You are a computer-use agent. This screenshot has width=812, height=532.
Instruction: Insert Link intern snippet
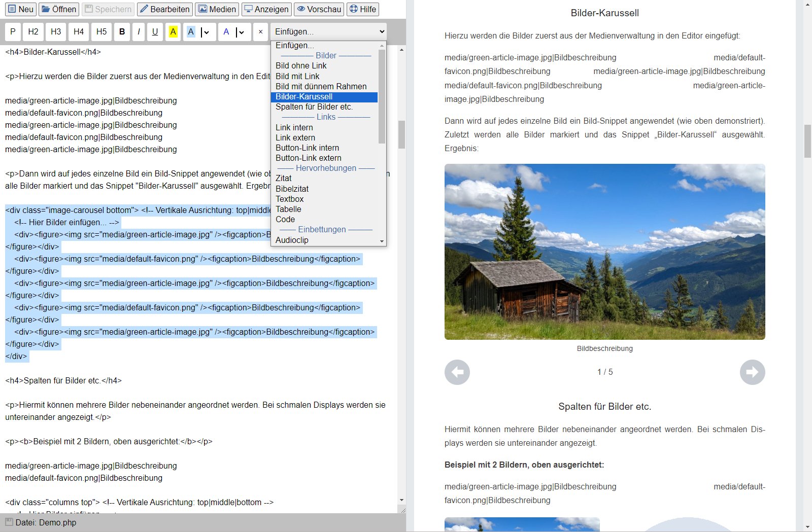click(324, 127)
